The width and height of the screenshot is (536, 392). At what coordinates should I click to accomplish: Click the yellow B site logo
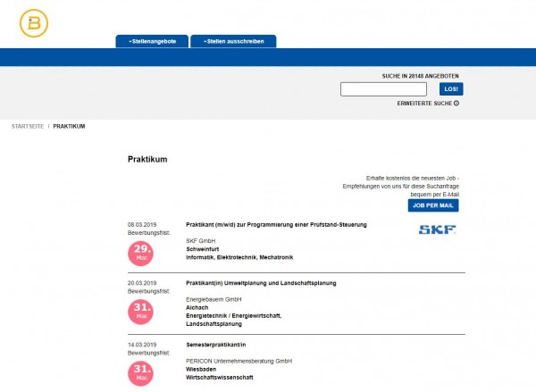(34, 23)
